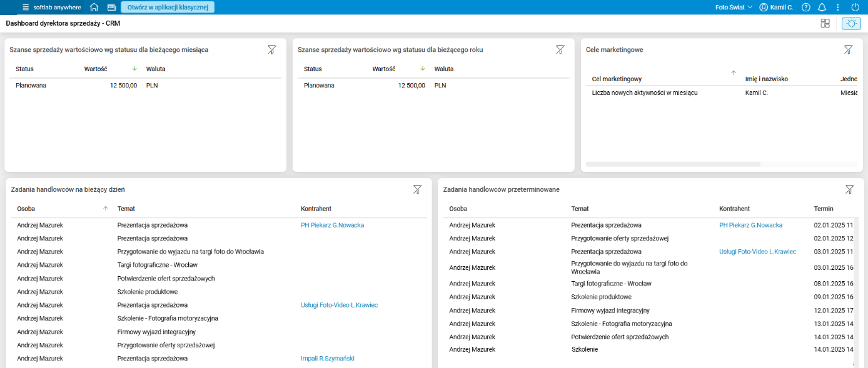Go to the home page icon
The width and height of the screenshot is (868, 368).
[94, 7]
